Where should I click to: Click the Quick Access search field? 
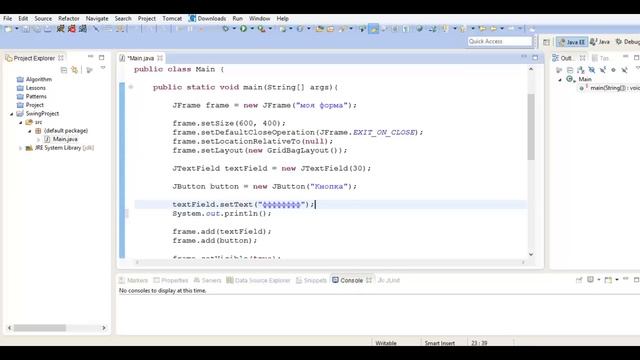pos(500,41)
